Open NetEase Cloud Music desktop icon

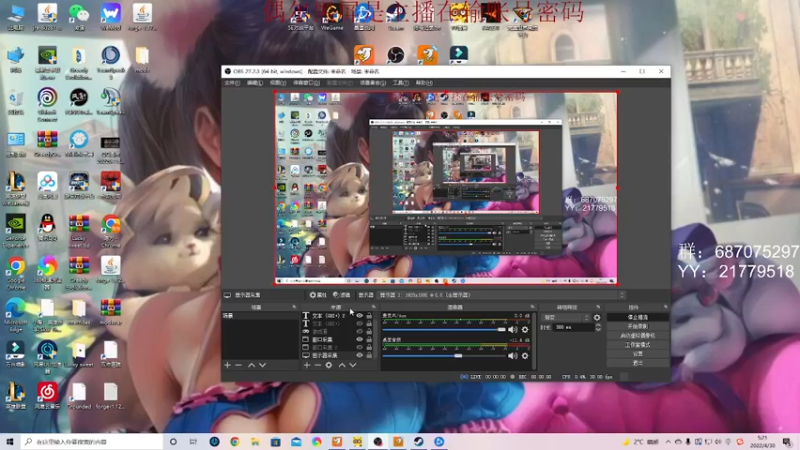[x=47, y=396]
